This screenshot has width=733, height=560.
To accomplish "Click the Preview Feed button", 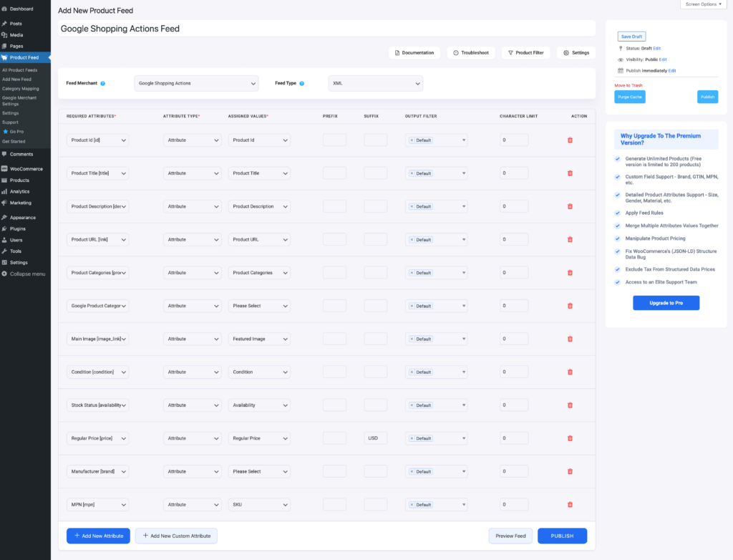I will click(510, 536).
